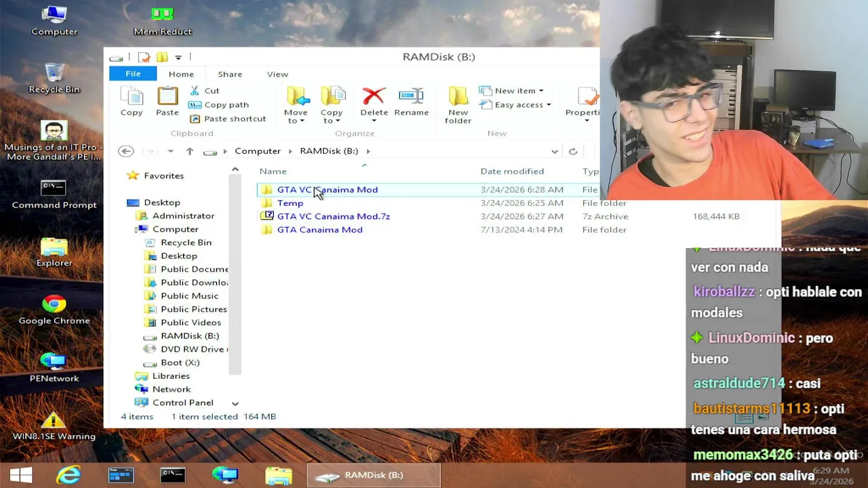The width and height of the screenshot is (868, 488).
Task: Open Command Prompt from taskbar
Action: [x=173, y=475]
